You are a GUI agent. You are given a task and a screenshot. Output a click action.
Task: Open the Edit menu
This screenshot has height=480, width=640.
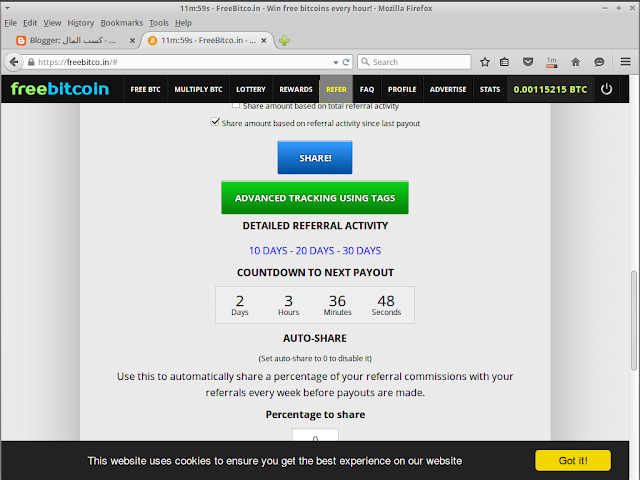[30, 23]
